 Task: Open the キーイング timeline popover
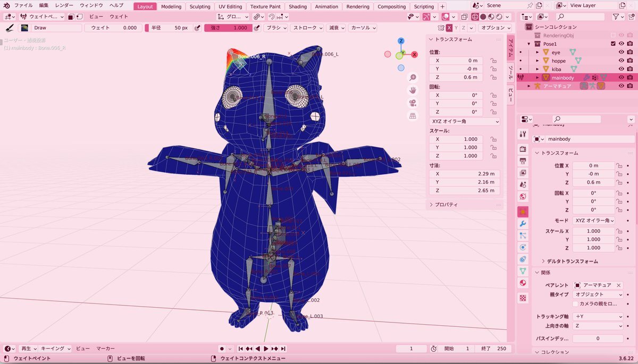pyautogui.click(x=56, y=349)
